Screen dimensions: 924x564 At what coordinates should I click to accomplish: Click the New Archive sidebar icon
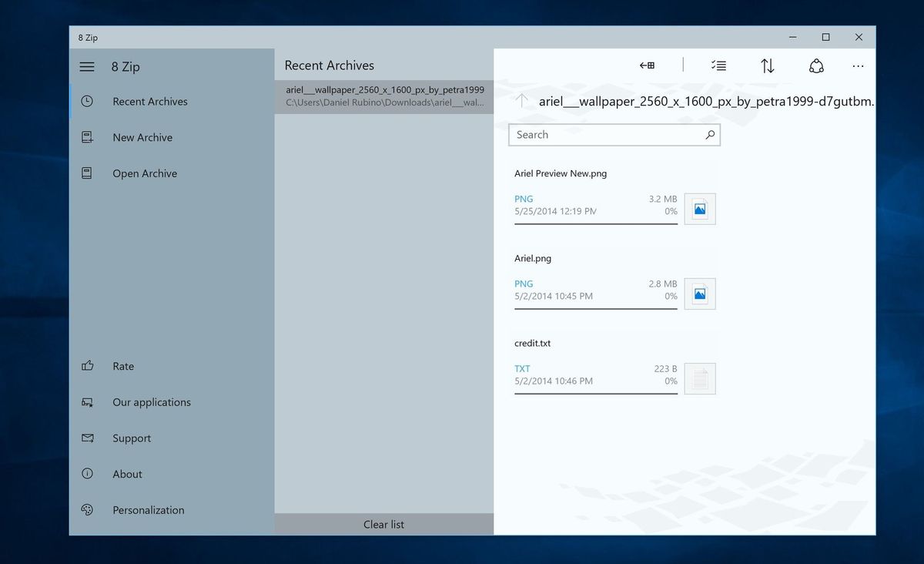(87, 137)
